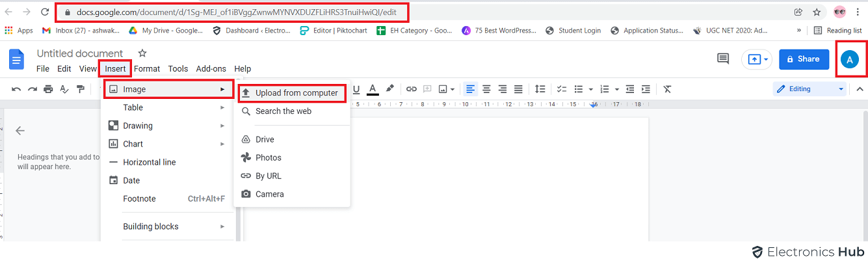
Task: Insert a numbered list
Action: click(605, 89)
